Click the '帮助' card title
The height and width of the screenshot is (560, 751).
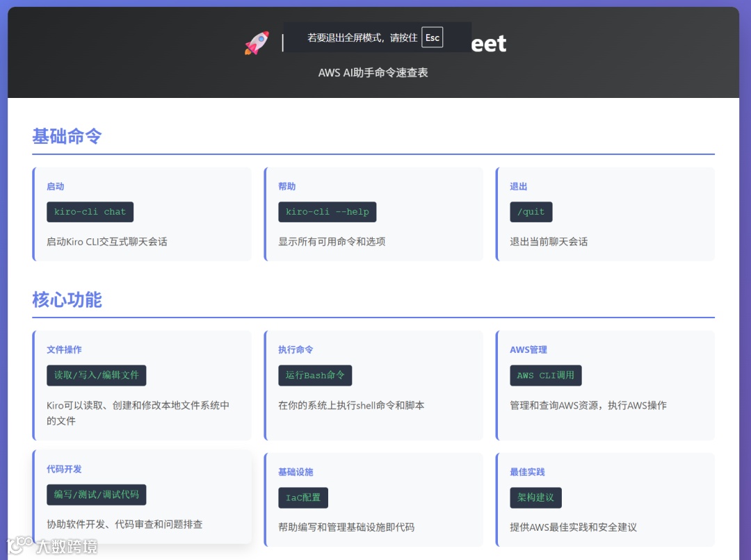287,186
